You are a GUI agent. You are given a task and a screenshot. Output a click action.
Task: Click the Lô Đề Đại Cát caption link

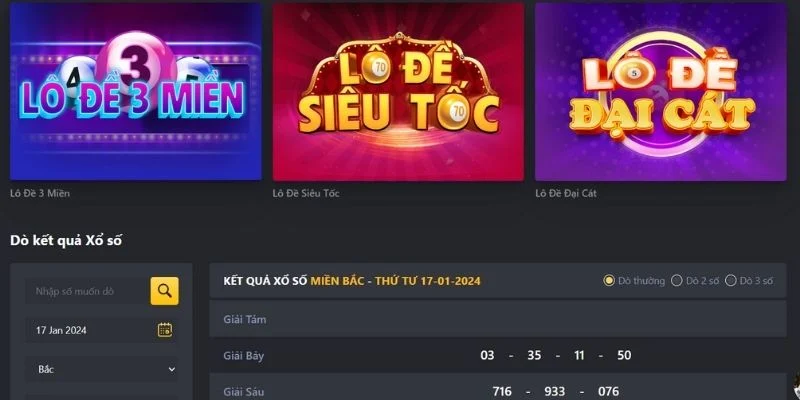click(x=566, y=193)
